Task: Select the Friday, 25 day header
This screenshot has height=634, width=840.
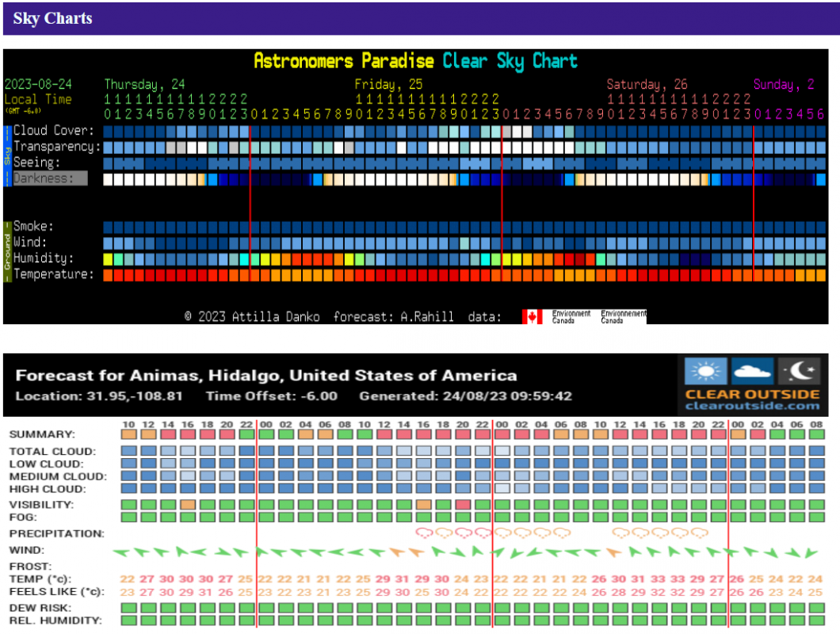Action: point(388,84)
